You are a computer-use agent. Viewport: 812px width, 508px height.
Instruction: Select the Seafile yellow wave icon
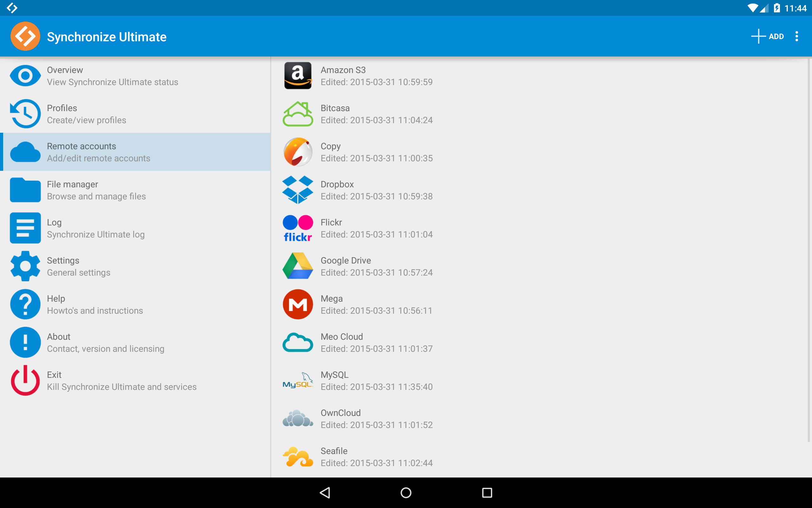point(298,457)
